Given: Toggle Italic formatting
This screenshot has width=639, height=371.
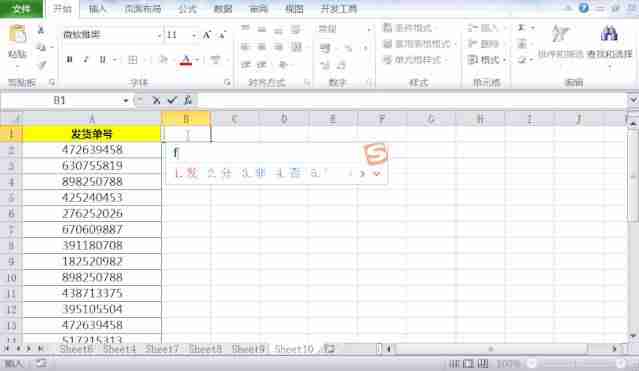Looking at the screenshot, I should coord(86,60).
